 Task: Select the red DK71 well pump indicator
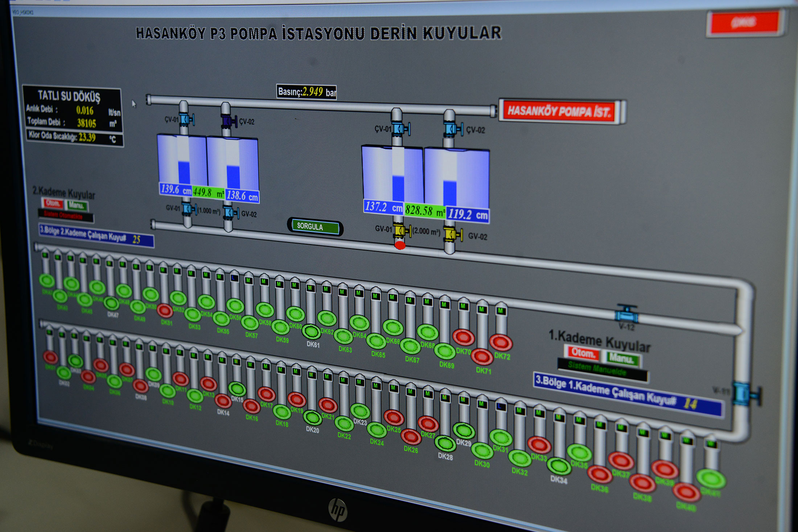coord(482,357)
